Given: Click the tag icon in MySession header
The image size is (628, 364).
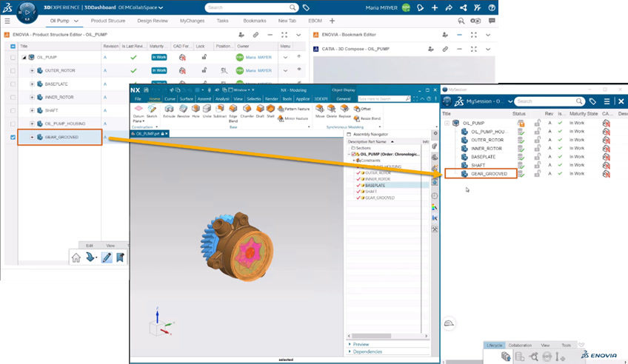Looking at the screenshot, I should (592, 101).
